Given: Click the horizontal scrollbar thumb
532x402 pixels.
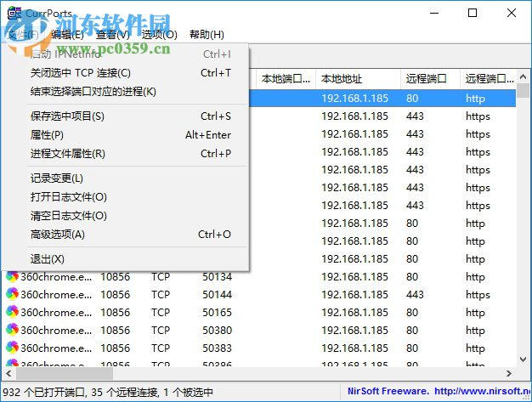Looking at the screenshot, I should click(x=65, y=373).
